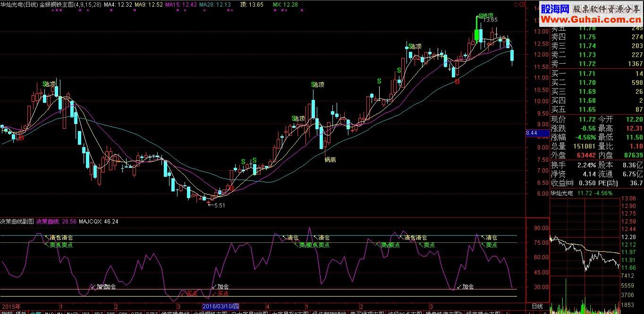
Task: Click the 7412 volume axis value
Action: tap(628, 276)
